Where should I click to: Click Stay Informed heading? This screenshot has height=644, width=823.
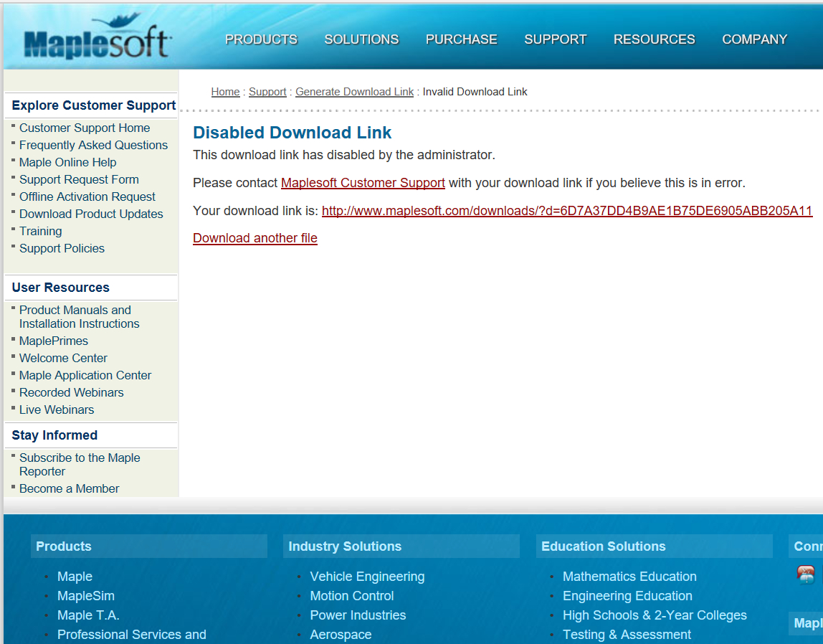pos(54,435)
